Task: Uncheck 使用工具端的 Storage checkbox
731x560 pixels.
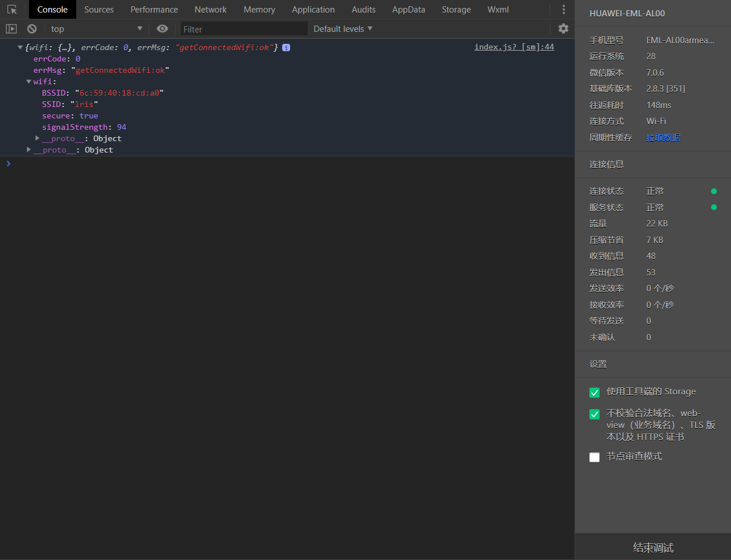Action: tap(594, 393)
